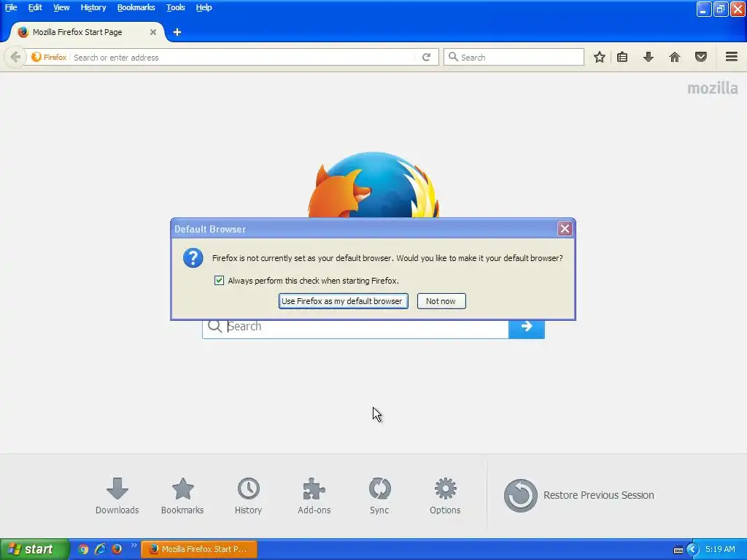The image size is (747, 560).
Task: Open the Tools menu
Action: click(175, 7)
